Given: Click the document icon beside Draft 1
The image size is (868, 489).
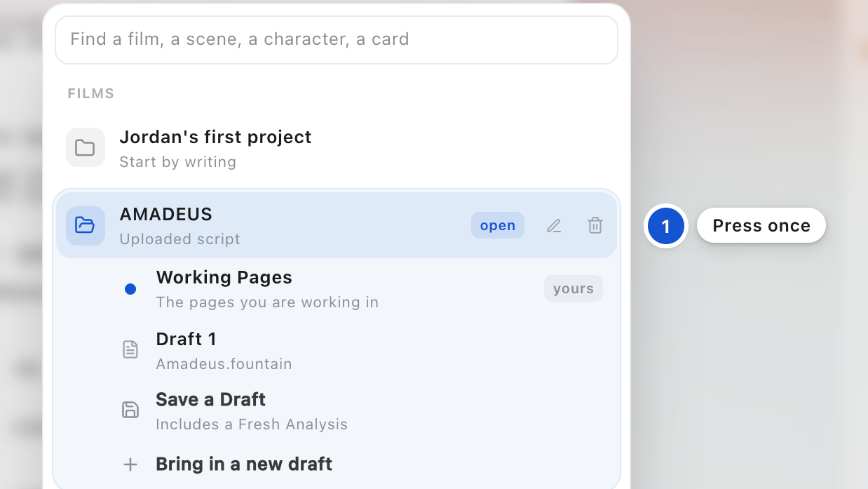Looking at the screenshot, I should pyautogui.click(x=130, y=349).
